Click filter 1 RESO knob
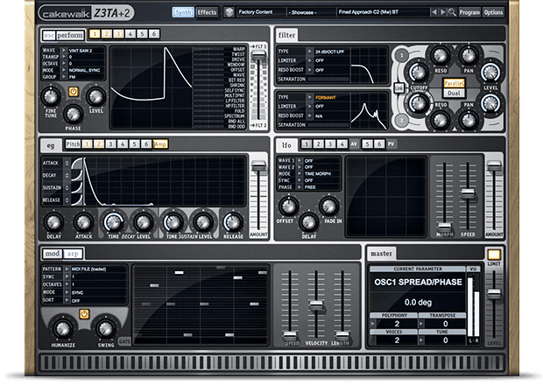543x392 pixels. pyautogui.click(x=441, y=55)
